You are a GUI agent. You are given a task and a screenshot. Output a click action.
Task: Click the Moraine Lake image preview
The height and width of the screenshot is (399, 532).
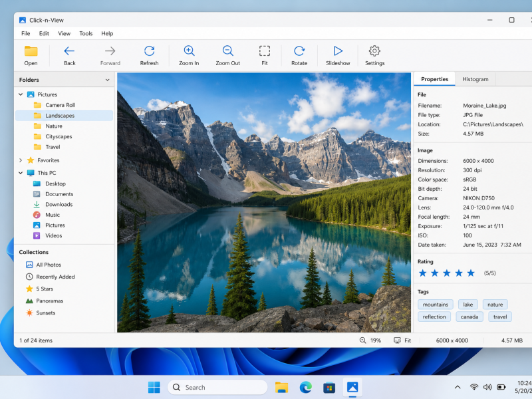click(x=264, y=202)
